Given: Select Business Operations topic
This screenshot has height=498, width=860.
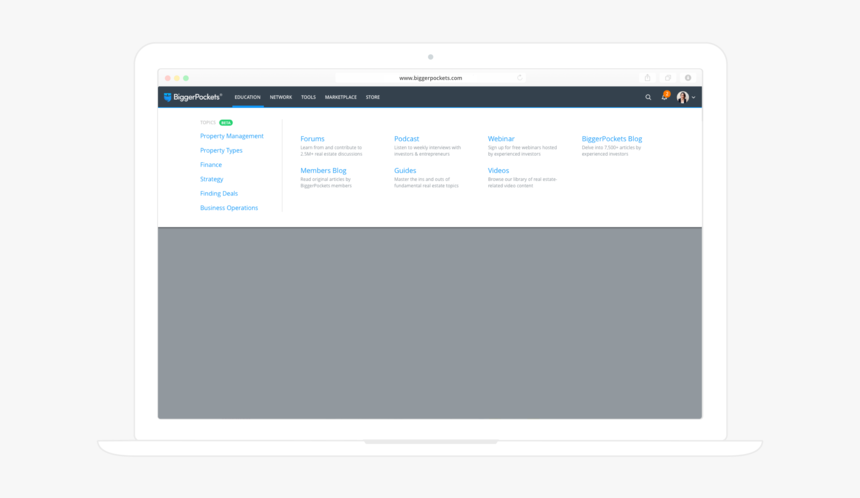Looking at the screenshot, I should click(229, 208).
